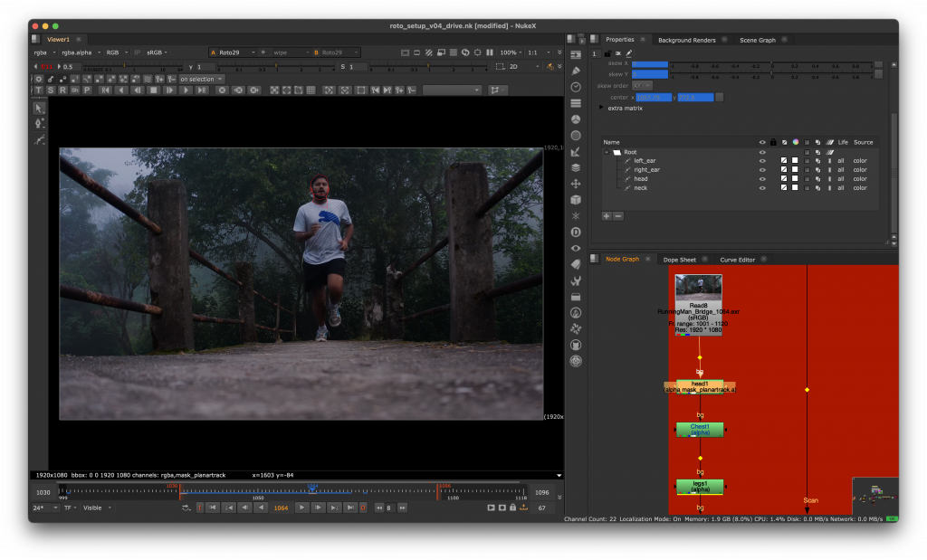Open the viewer zoom 100% dropdown

click(x=511, y=52)
